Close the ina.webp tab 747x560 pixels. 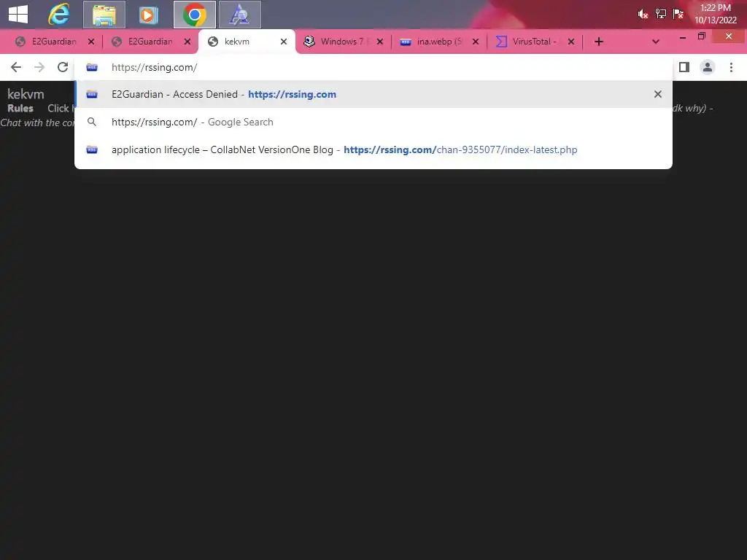click(x=476, y=42)
